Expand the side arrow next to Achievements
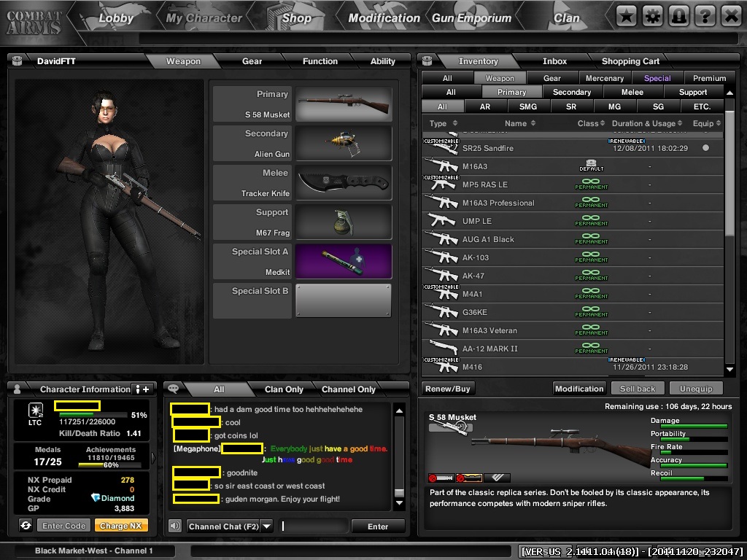Viewport: 747px width, 560px height. [x=153, y=458]
